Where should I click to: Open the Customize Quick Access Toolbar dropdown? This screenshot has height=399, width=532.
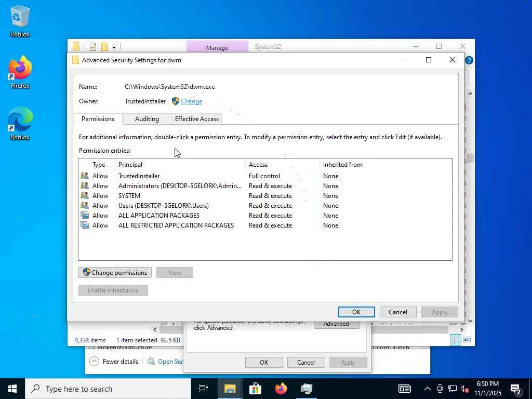[x=114, y=47]
